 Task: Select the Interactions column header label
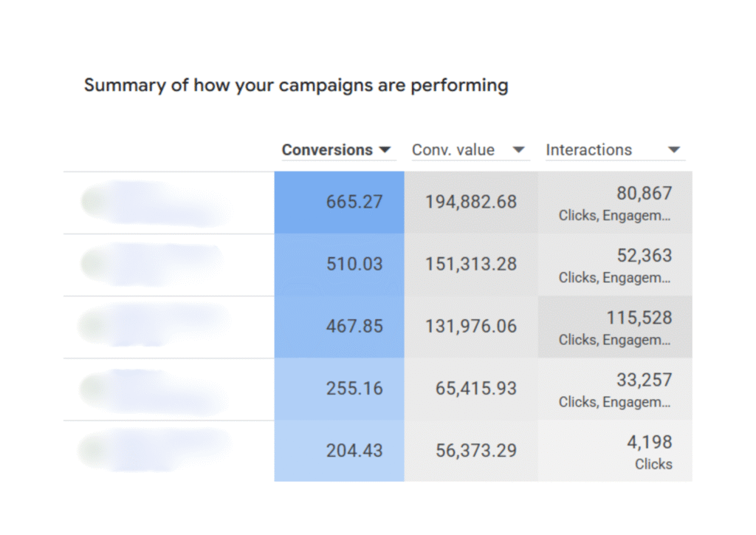588,150
